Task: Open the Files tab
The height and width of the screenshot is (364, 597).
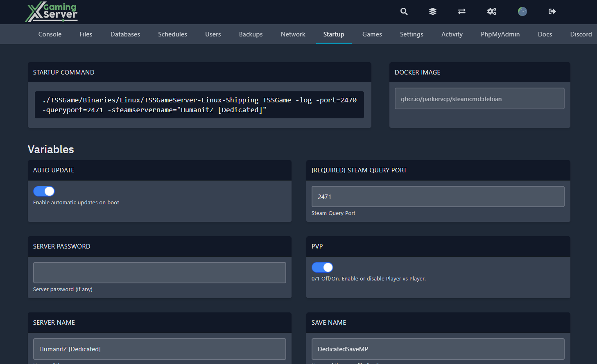Action: tap(86, 34)
